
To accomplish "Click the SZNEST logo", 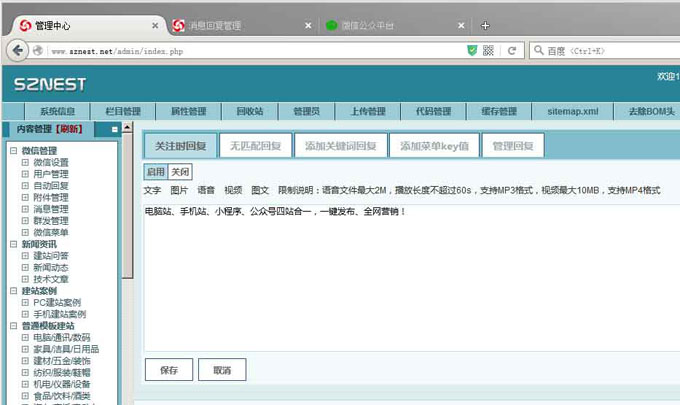I will pos(50,85).
